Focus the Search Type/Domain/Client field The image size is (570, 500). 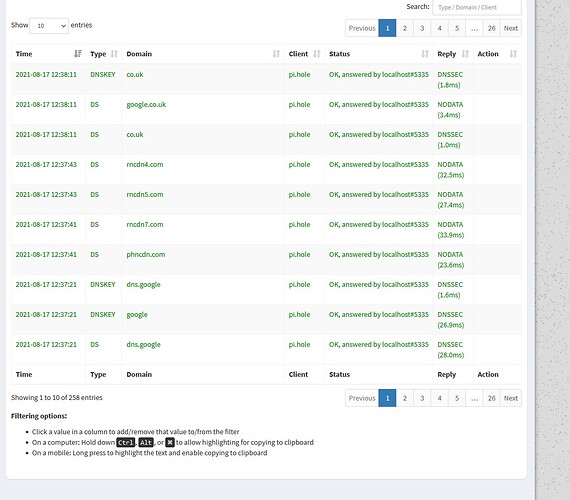pos(477,7)
